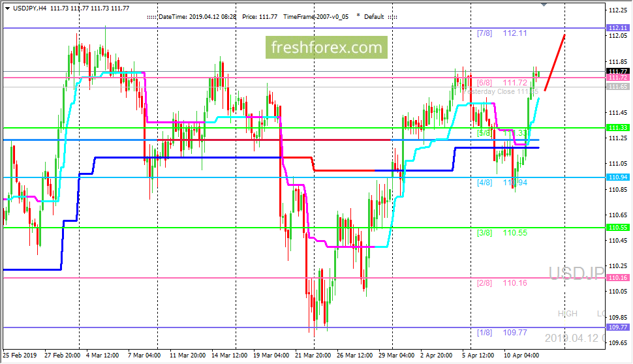This screenshot has width=633, height=364.
Task: Select the DateTime: 2019.04.12 08:28 label
Action: (x=198, y=17)
